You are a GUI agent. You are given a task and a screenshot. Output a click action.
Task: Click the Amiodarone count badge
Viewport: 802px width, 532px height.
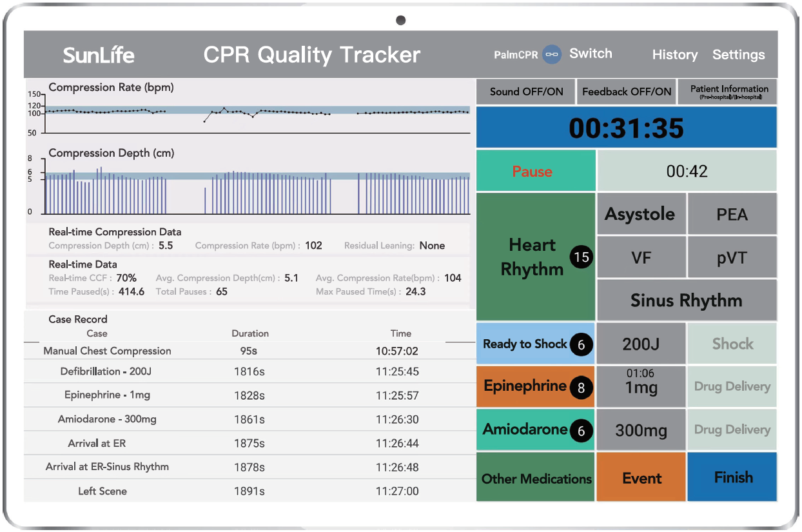click(x=582, y=431)
